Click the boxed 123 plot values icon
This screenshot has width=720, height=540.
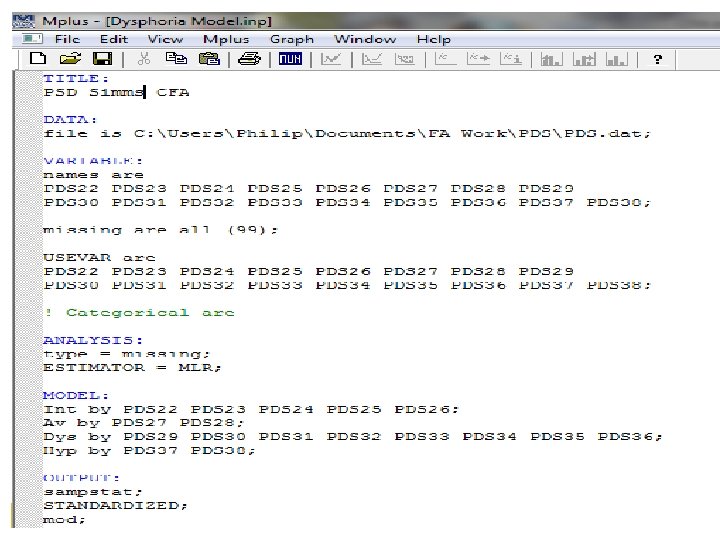(x=405, y=59)
